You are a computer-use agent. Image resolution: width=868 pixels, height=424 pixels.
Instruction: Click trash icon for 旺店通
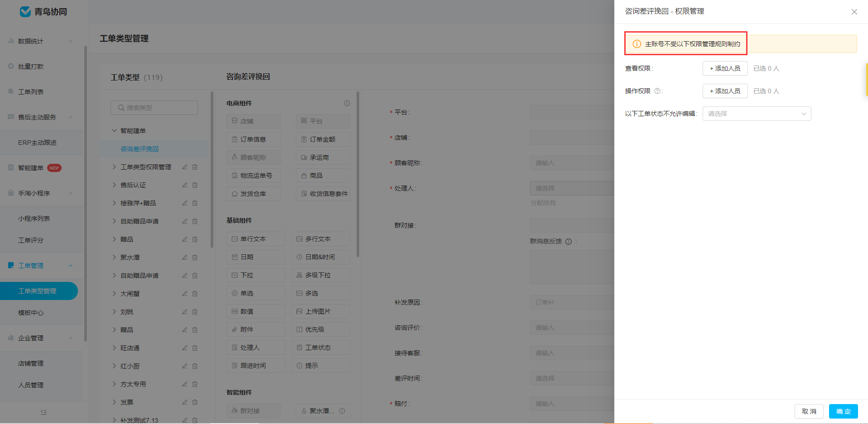(x=195, y=348)
